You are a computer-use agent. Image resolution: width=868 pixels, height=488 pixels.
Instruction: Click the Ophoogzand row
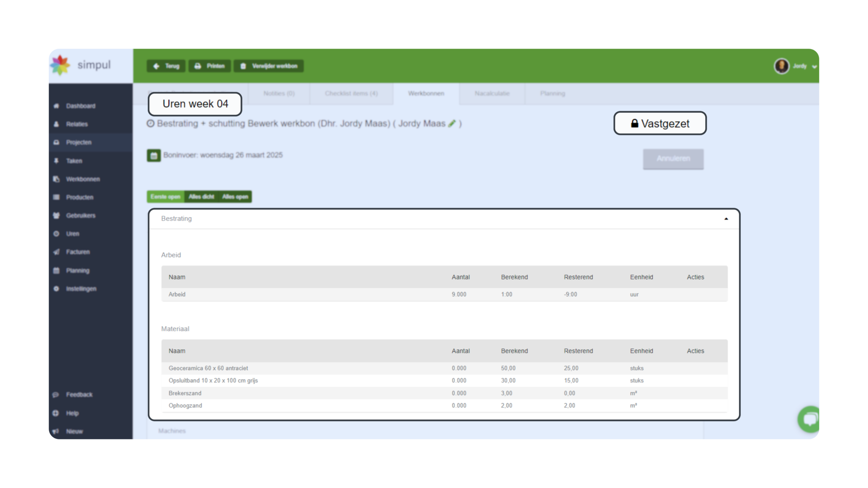[445, 406]
